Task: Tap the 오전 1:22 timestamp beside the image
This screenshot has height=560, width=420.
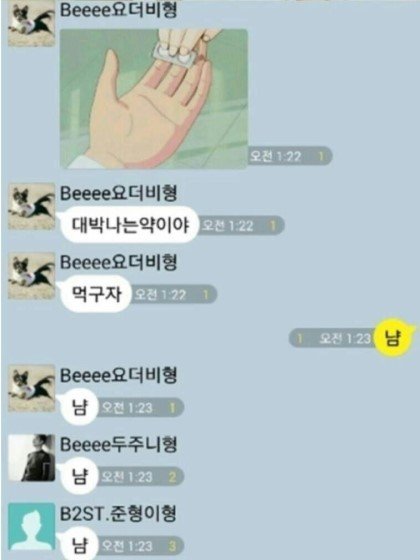Action: (x=275, y=156)
